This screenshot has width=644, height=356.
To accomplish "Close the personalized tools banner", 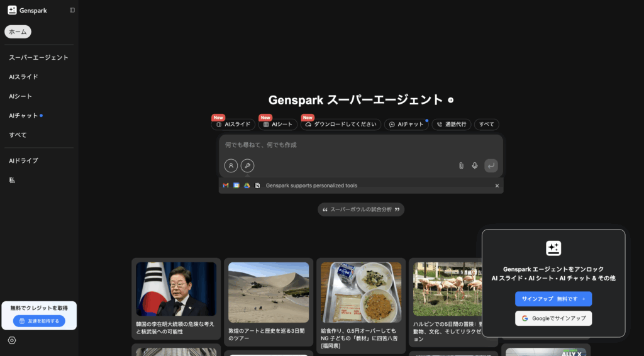I will (x=497, y=186).
